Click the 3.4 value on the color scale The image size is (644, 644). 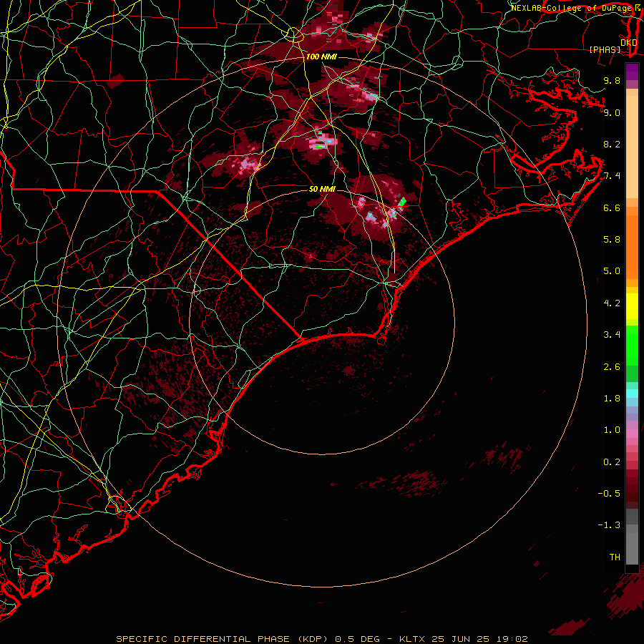[x=612, y=335]
